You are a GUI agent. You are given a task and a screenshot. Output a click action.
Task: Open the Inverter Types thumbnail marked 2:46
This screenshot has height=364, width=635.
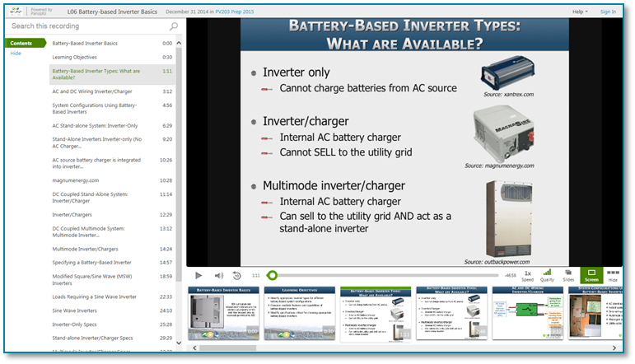coord(451,314)
